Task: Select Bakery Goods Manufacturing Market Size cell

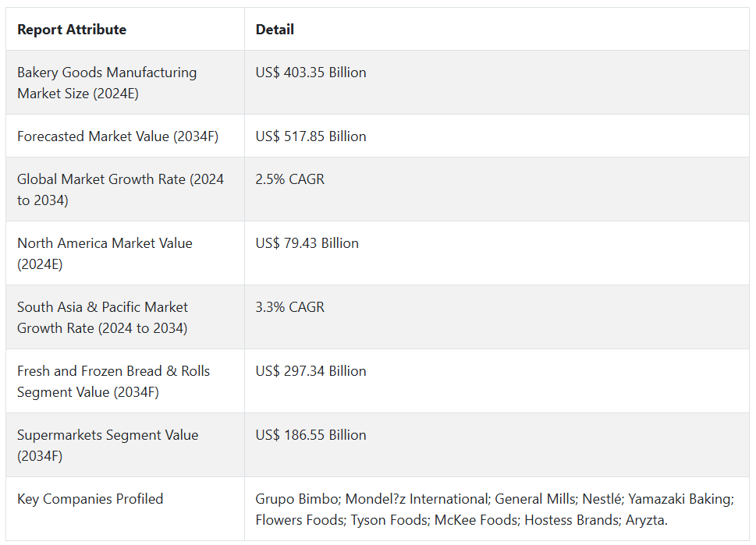Action: point(107,83)
